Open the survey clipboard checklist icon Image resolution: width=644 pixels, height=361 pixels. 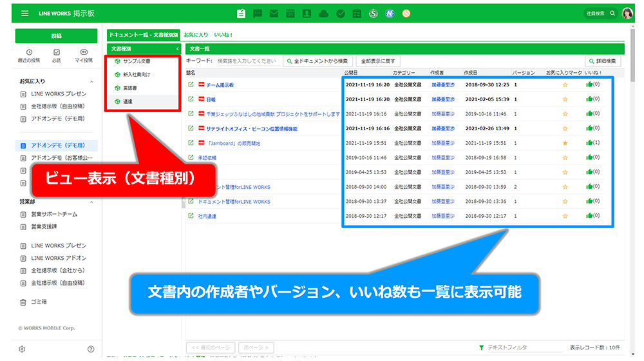point(357,14)
